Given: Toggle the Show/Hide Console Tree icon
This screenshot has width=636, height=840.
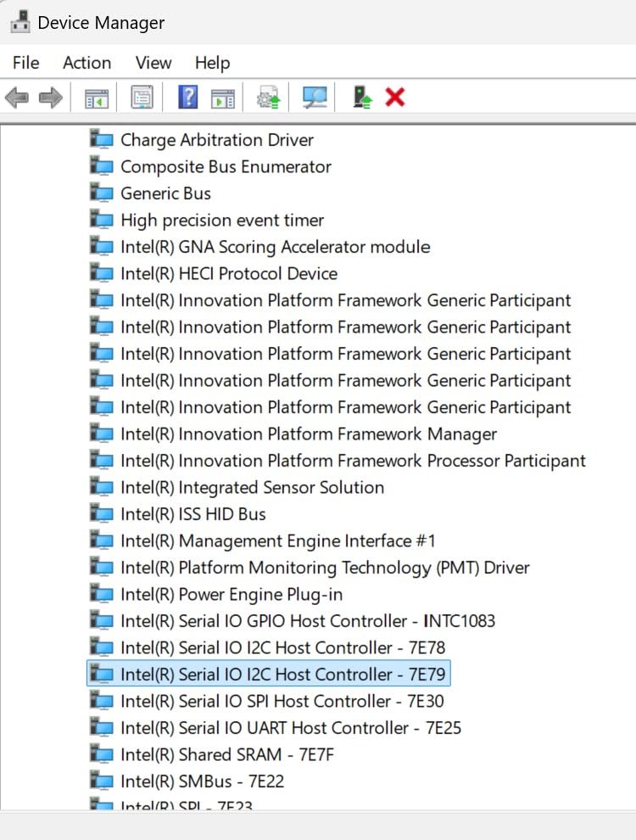Looking at the screenshot, I should [97, 98].
